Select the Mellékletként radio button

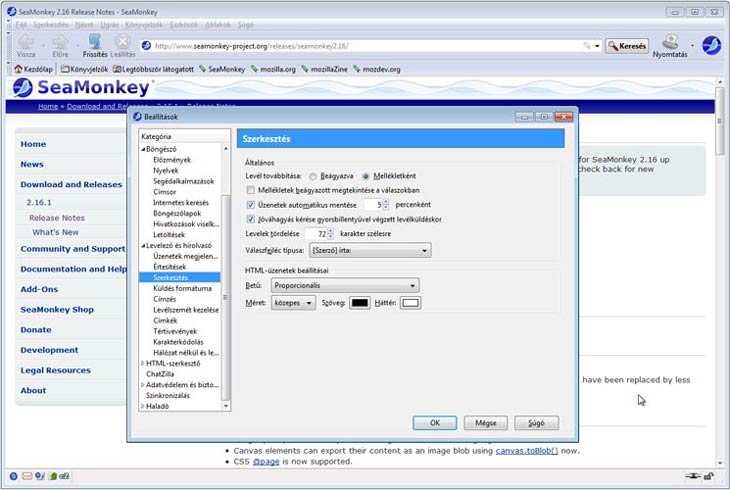click(x=366, y=176)
